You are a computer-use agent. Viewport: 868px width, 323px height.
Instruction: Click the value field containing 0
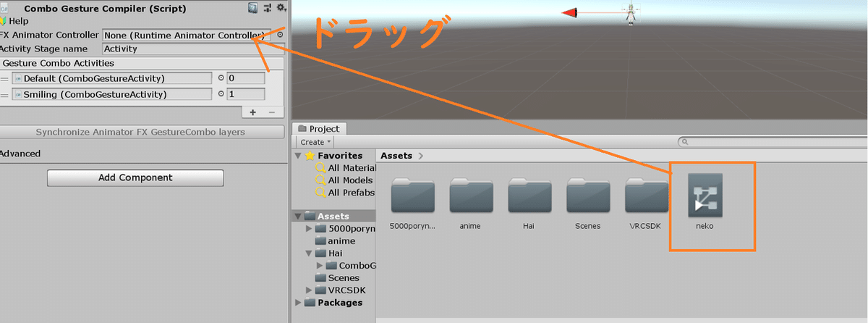point(246,78)
